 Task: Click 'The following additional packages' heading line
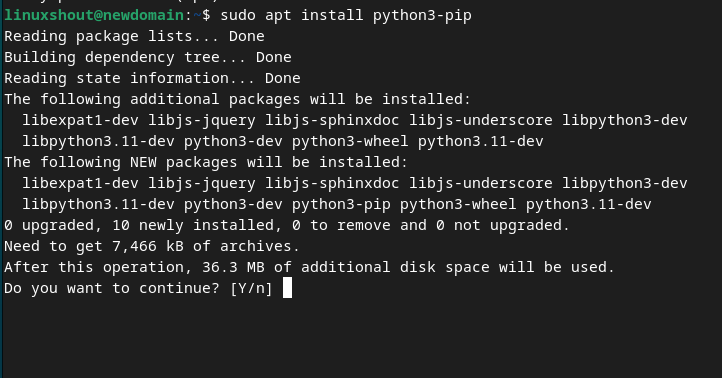[238, 99]
